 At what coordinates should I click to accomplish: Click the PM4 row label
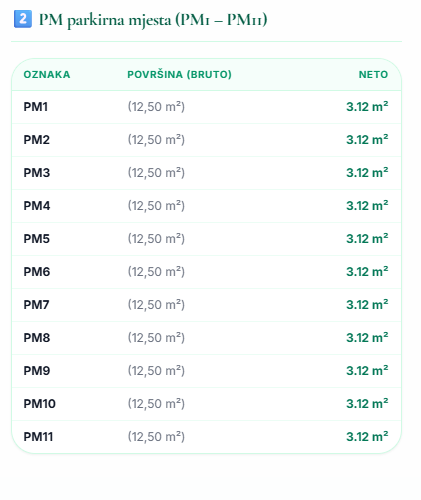coord(37,206)
